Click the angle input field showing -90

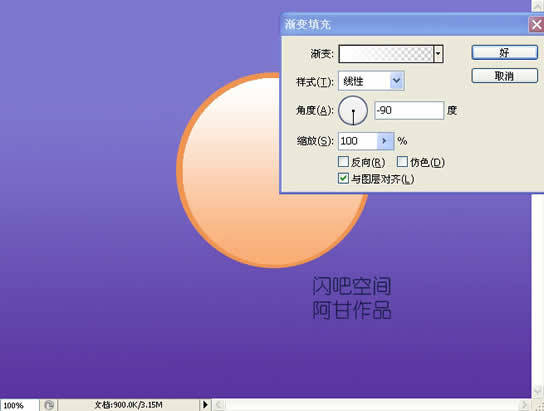[x=409, y=111]
